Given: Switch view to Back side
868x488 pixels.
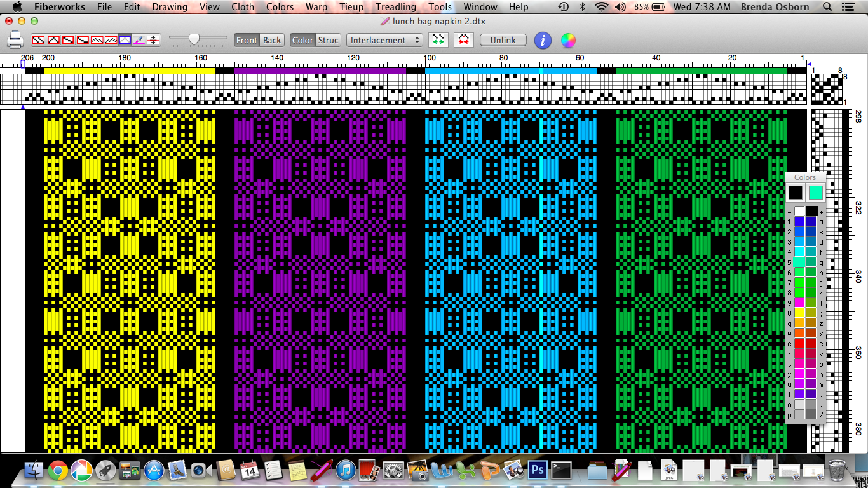Looking at the screenshot, I should 272,40.
